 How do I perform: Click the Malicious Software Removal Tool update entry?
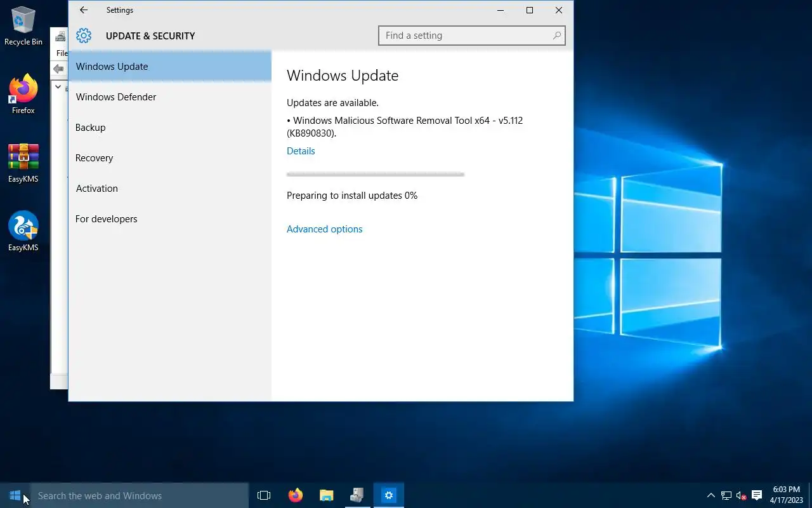pos(405,127)
